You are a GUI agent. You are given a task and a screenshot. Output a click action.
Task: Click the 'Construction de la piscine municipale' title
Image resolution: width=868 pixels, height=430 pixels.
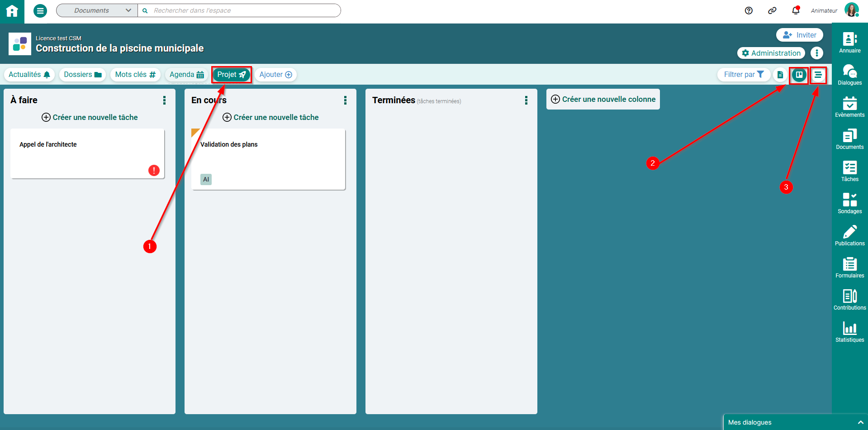[x=120, y=48]
